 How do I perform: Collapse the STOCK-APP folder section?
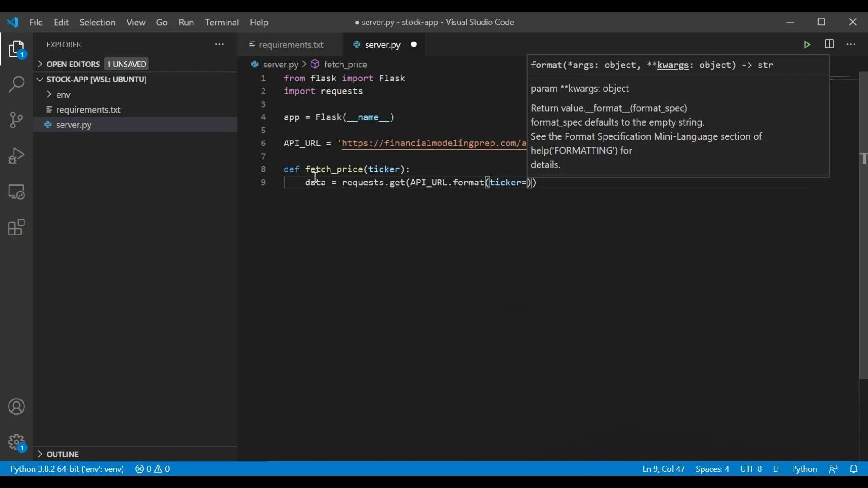click(96, 80)
